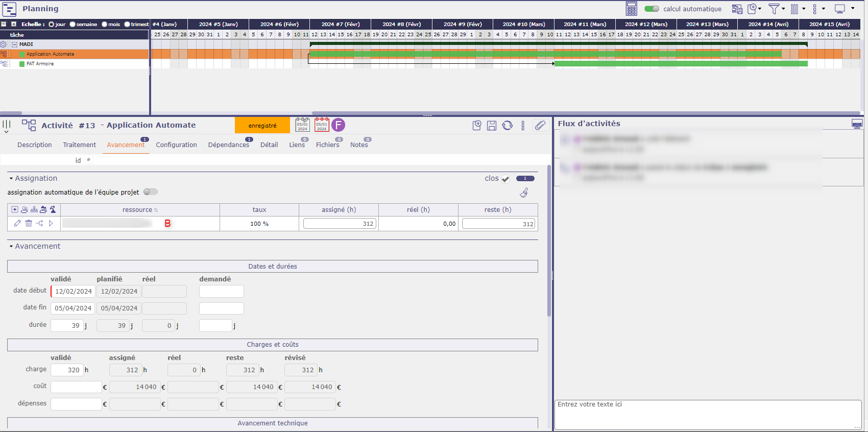Click the calculator icon to compute planning
The image size is (868, 432).
[631, 9]
